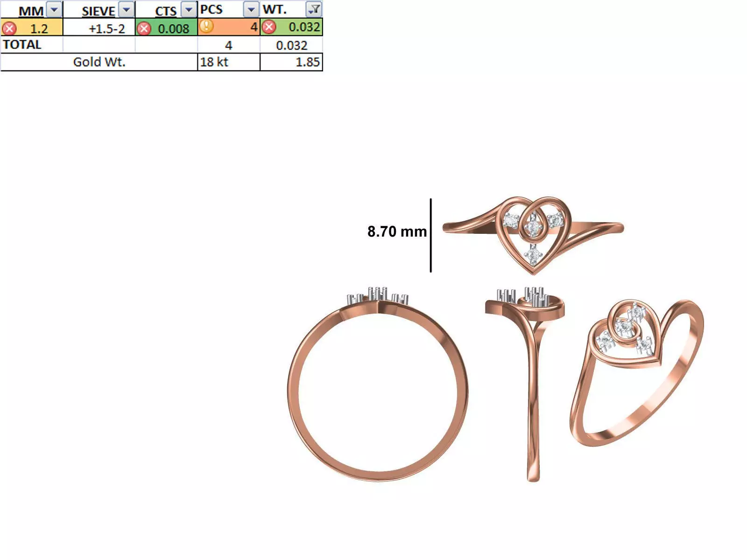Open the PCS column filter dropdown
This screenshot has height=560, width=747.
[x=251, y=9]
